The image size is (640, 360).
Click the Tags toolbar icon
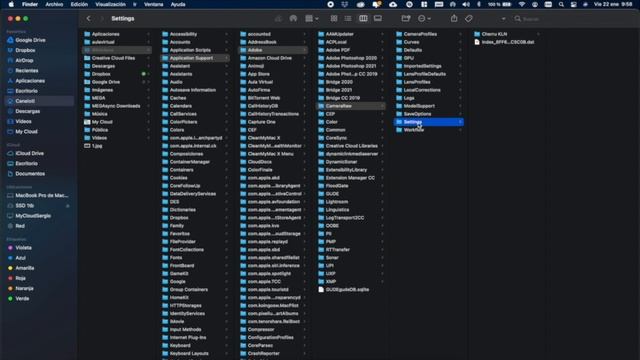(x=469, y=19)
